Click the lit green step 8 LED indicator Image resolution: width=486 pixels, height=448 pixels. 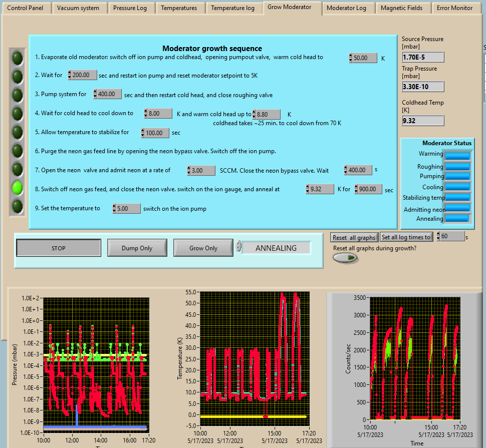point(18,188)
